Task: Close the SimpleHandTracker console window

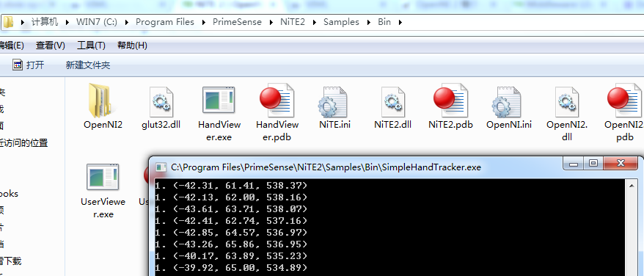Action: (x=621, y=164)
